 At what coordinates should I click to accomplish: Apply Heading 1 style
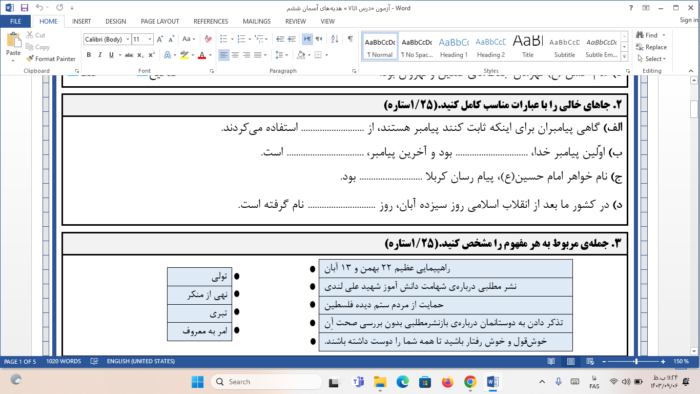pos(454,46)
